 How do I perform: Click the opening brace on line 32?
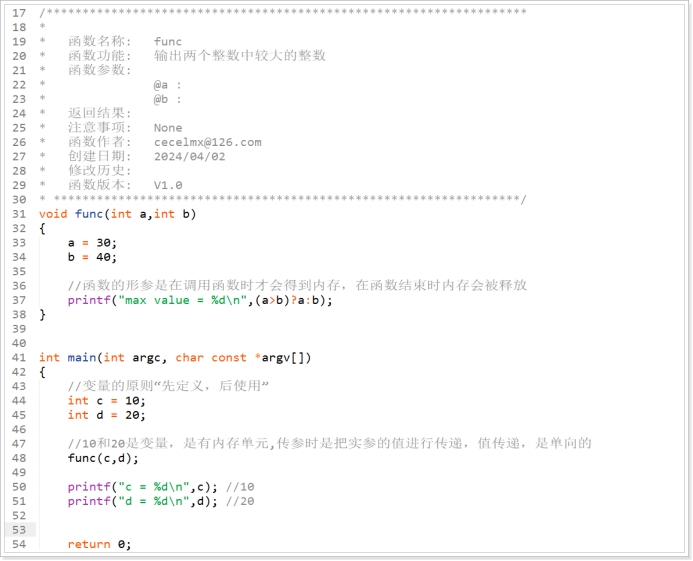pos(42,229)
